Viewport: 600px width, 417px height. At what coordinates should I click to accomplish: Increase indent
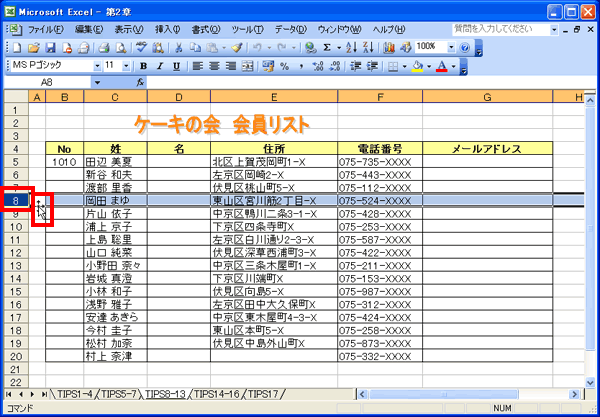[x=372, y=67]
